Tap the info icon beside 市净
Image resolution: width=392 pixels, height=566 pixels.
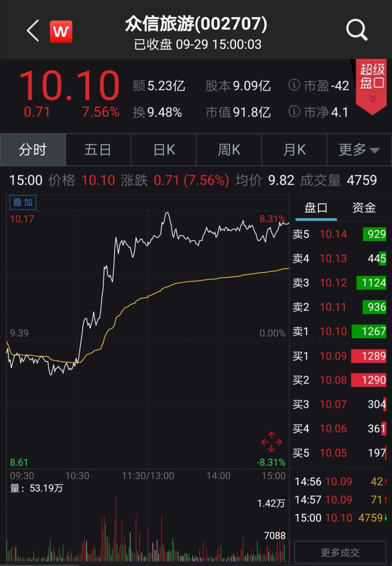tap(294, 111)
